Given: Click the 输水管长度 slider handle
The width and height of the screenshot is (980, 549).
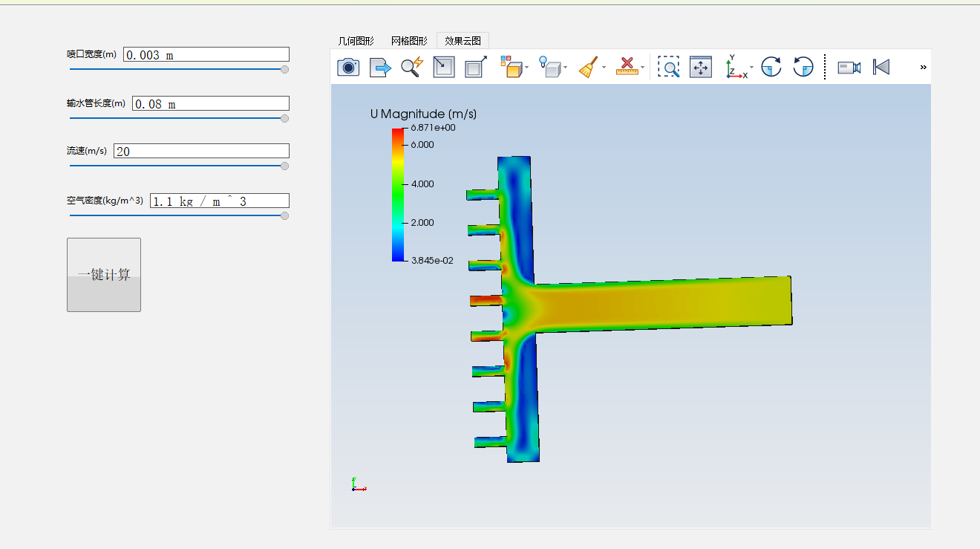Looking at the screenshot, I should click(x=284, y=118).
